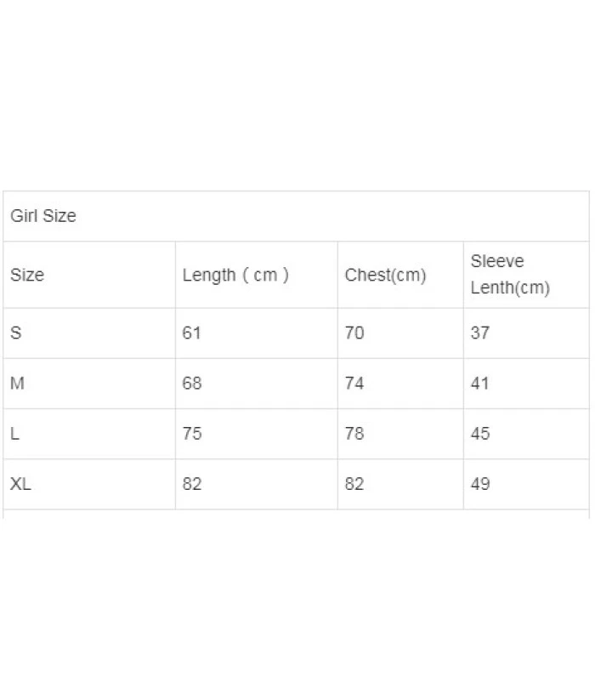Click the sleeve length value 41
Image resolution: width=595 pixels, height=700 pixels.
click(x=480, y=384)
